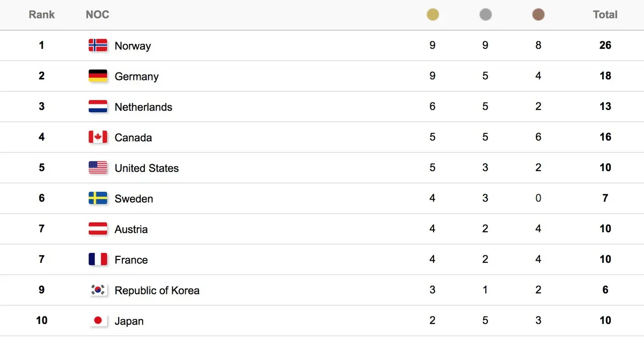Click the NOC column header
644x340 pixels.
97,14
